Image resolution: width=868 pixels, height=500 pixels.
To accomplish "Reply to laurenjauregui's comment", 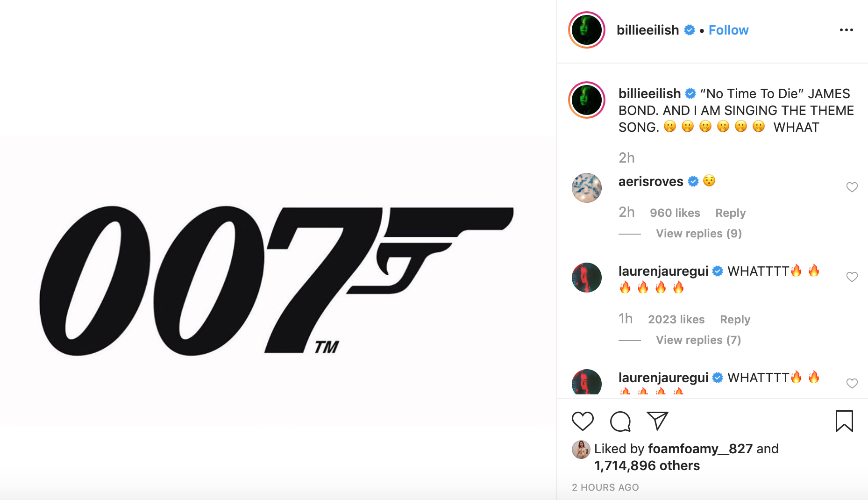I will point(735,320).
